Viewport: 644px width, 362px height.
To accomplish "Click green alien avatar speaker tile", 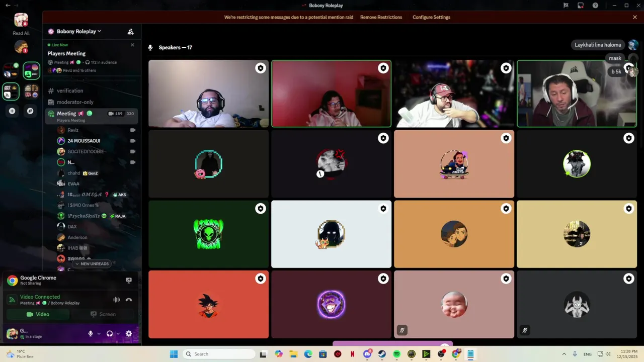I will point(208,234).
